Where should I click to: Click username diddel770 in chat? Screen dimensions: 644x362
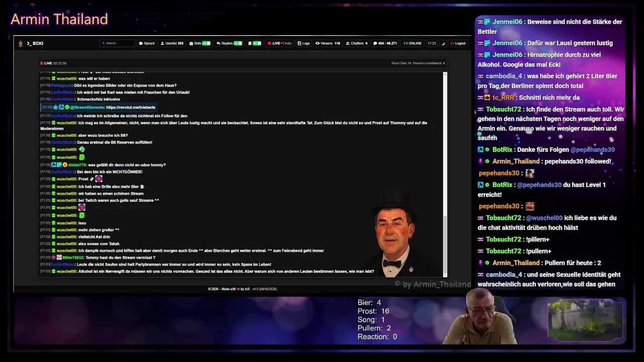click(x=77, y=165)
